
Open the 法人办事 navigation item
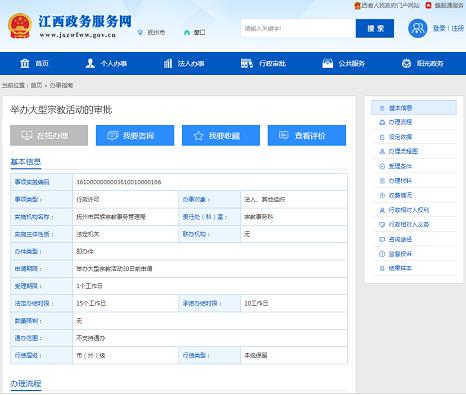pyautogui.click(x=184, y=63)
